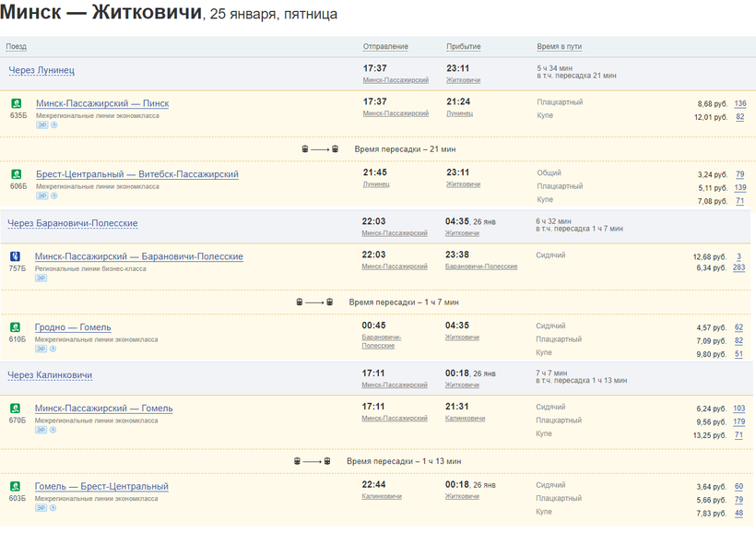Sort by Прибытие column header

(x=463, y=46)
